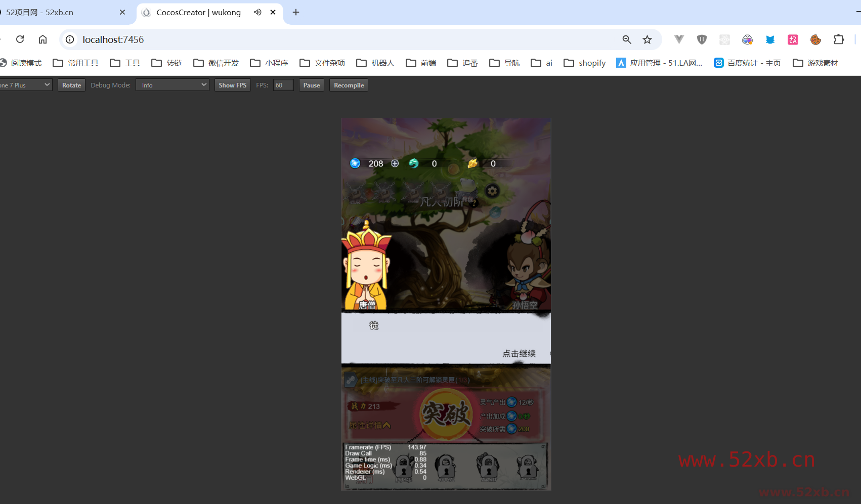Pause the game preview
Viewport: 861px width, 504px height.
point(312,85)
